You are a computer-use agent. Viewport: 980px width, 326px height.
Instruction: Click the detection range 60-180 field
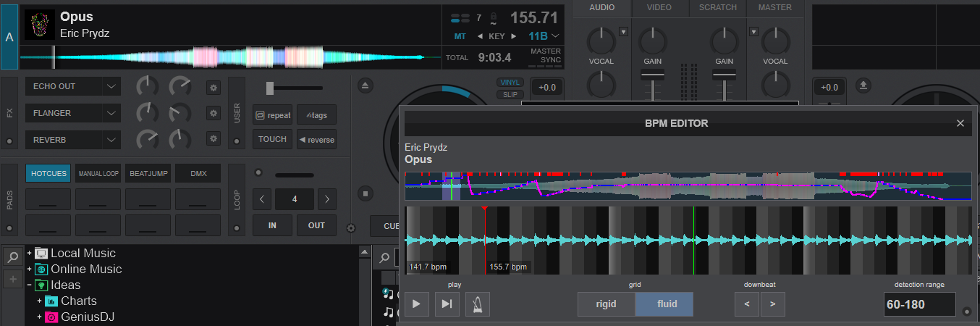(x=918, y=304)
